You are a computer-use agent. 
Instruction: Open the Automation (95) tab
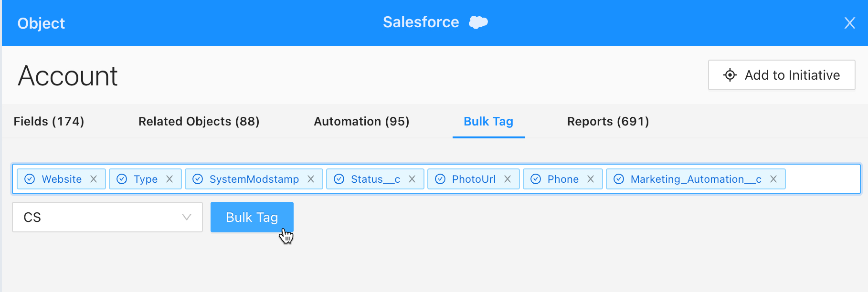pyautogui.click(x=361, y=121)
